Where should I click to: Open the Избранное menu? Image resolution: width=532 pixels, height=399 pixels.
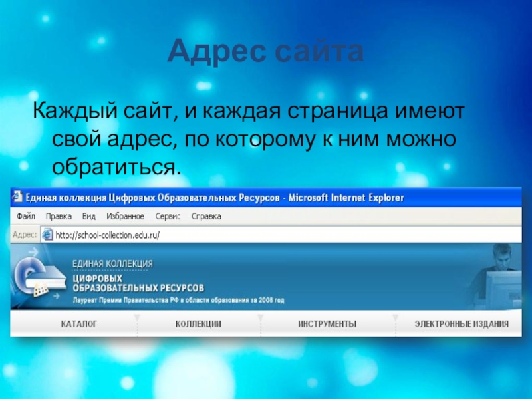coord(125,216)
